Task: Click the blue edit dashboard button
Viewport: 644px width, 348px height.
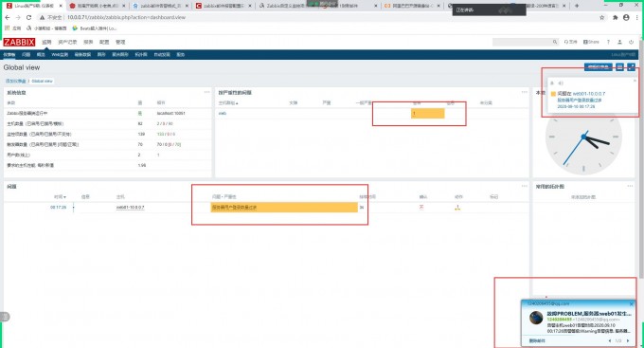Action: pos(599,66)
